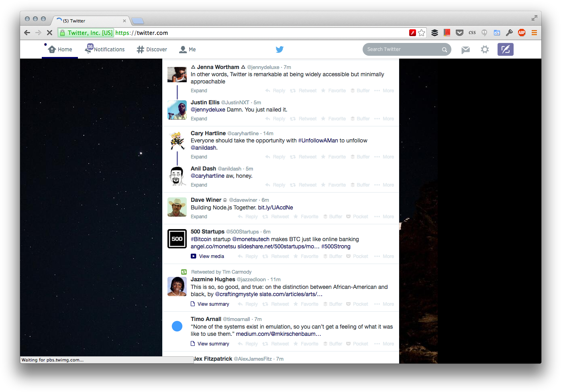Open the AdBlock Plus extension icon

click(x=522, y=33)
